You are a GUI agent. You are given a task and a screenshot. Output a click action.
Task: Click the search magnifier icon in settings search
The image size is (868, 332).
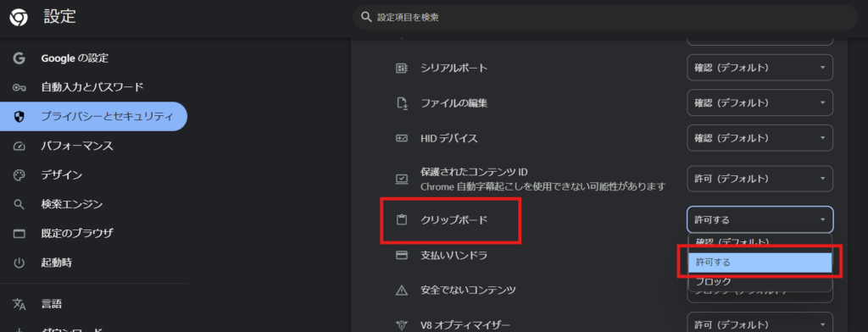(x=366, y=17)
